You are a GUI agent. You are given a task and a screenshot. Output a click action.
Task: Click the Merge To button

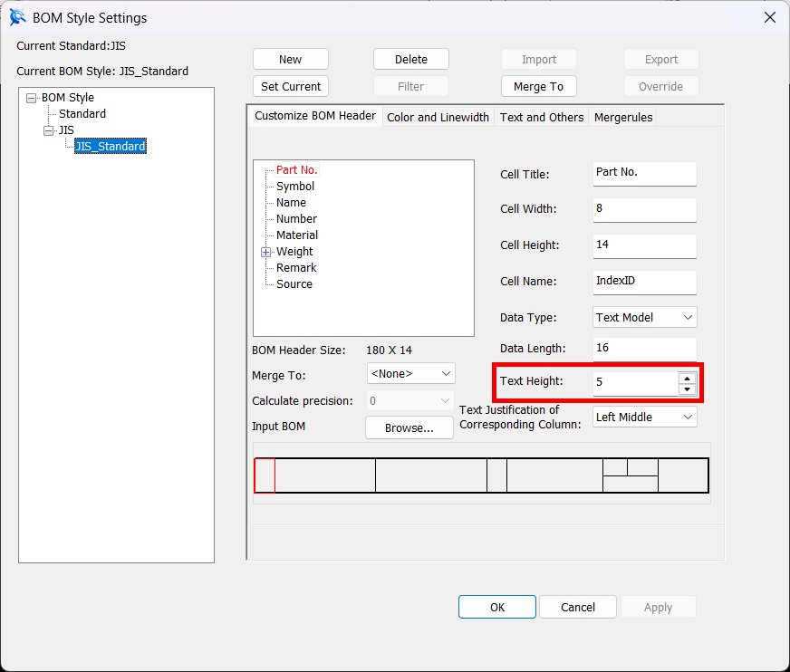tap(538, 87)
